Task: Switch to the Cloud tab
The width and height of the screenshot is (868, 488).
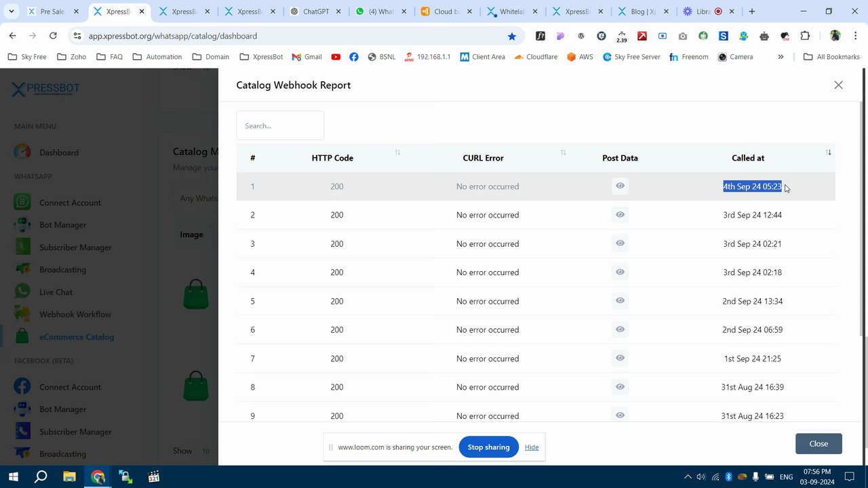Action: pos(448,12)
